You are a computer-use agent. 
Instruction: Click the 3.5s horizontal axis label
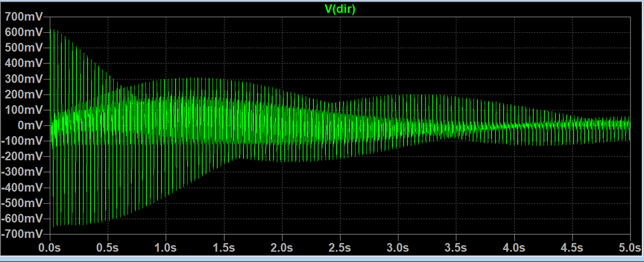tap(456, 248)
